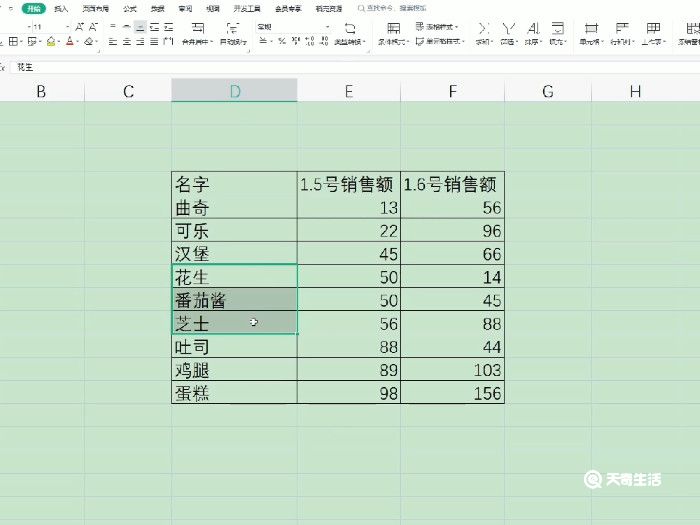Select the cell with value 156
This screenshot has height=525, width=700.
tap(453, 393)
